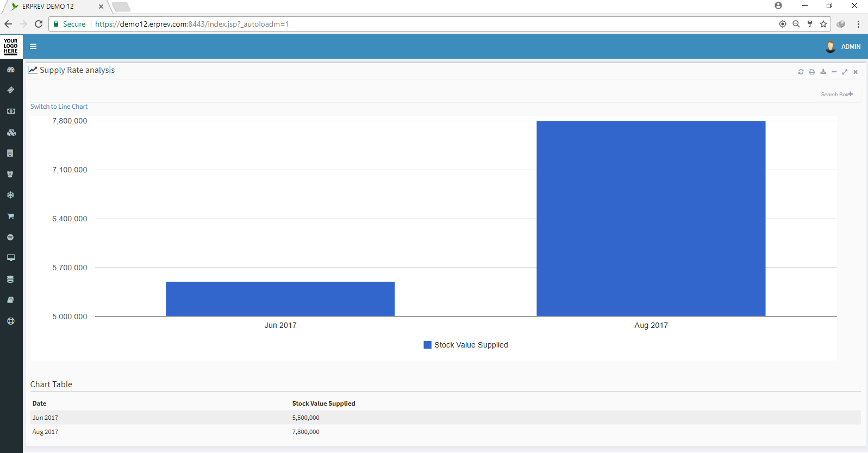Select the 7,800,000 table value cell
This screenshot has height=453, width=868.
pos(305,432)
